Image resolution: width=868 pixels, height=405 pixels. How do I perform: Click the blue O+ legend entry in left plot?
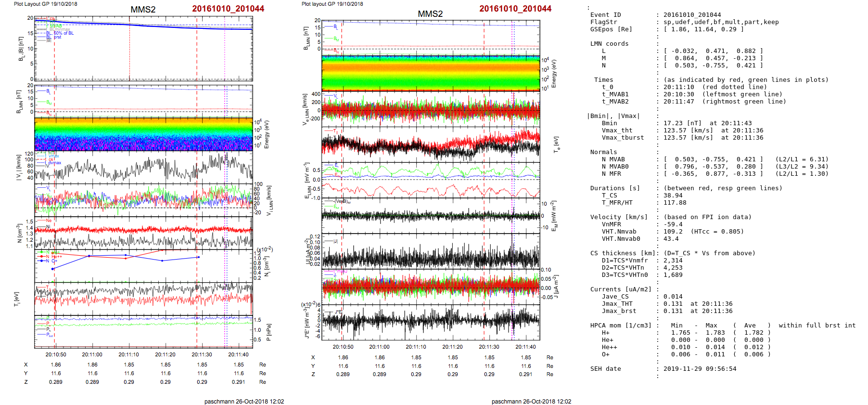[54, 261]
